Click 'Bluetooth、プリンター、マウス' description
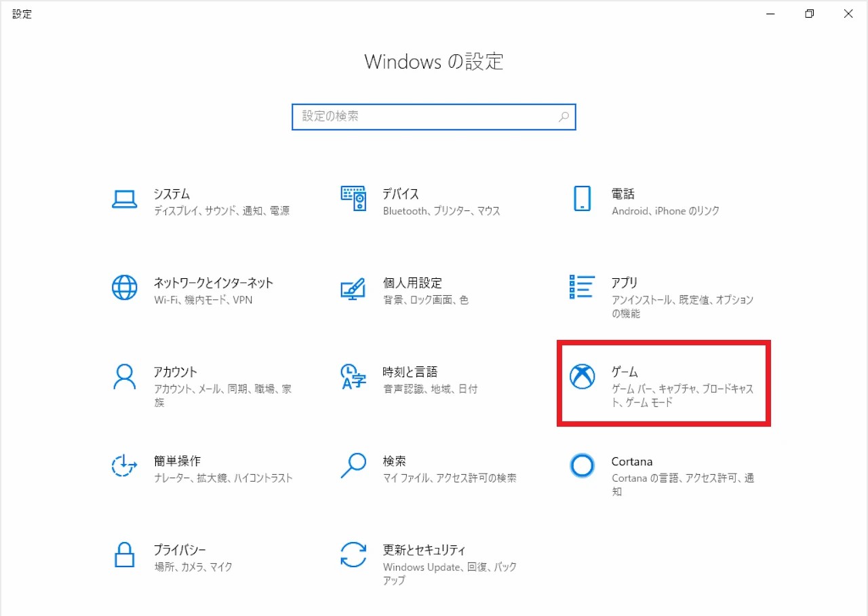 pos(441,211)
